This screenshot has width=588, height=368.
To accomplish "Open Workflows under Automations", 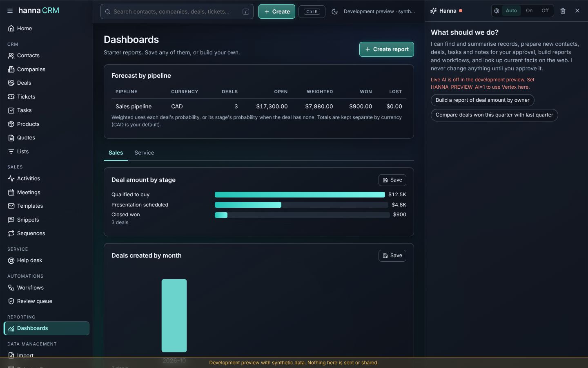I will 46,288.
